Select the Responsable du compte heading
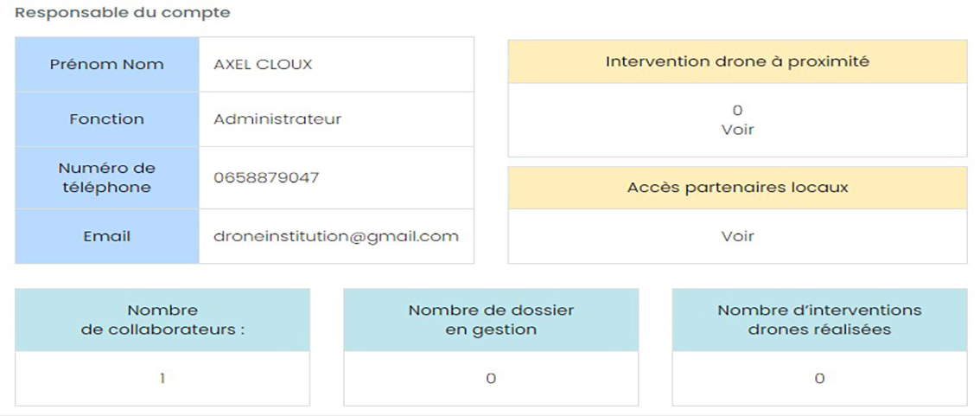The image size is (980, 416). tap(123, 12)
